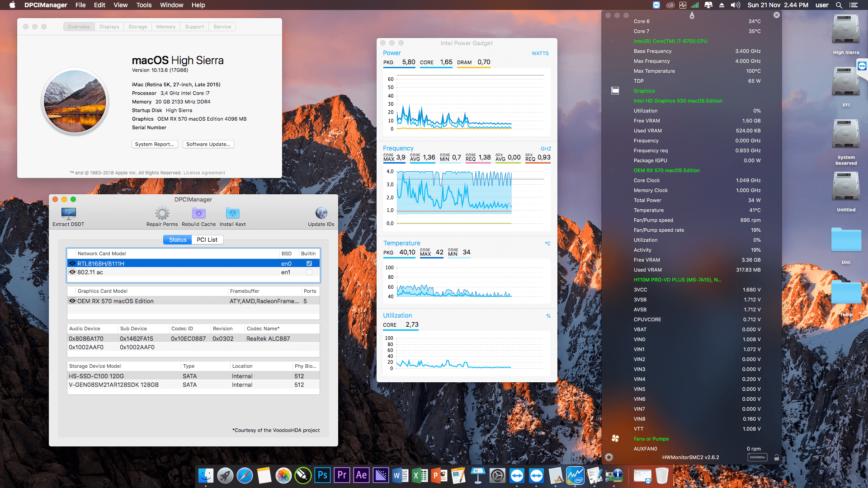Open Microsoft Excel from the Dock
The image size is (868, 488).
pyautogui.click(x=420, y=475)
